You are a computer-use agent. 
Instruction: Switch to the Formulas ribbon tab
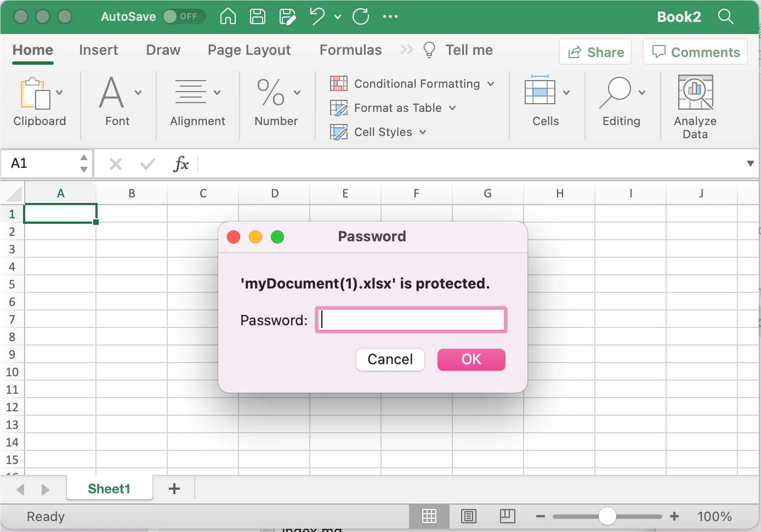350,50
